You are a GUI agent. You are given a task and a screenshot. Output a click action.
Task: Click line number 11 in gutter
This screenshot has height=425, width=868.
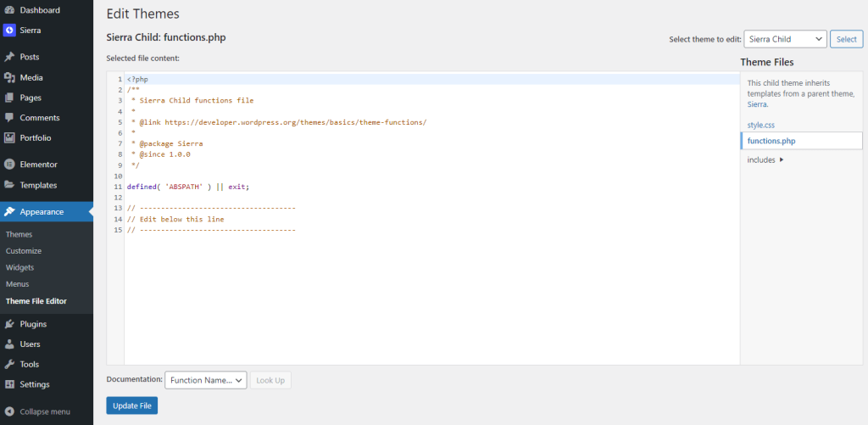117,187
